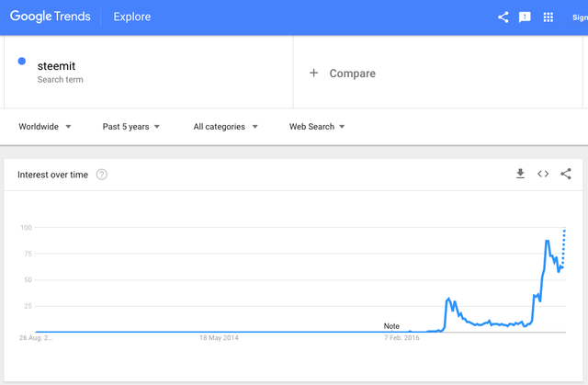588x385 pixels.
Task: Open the Google apps grid
Action: [x=549, y=17]
